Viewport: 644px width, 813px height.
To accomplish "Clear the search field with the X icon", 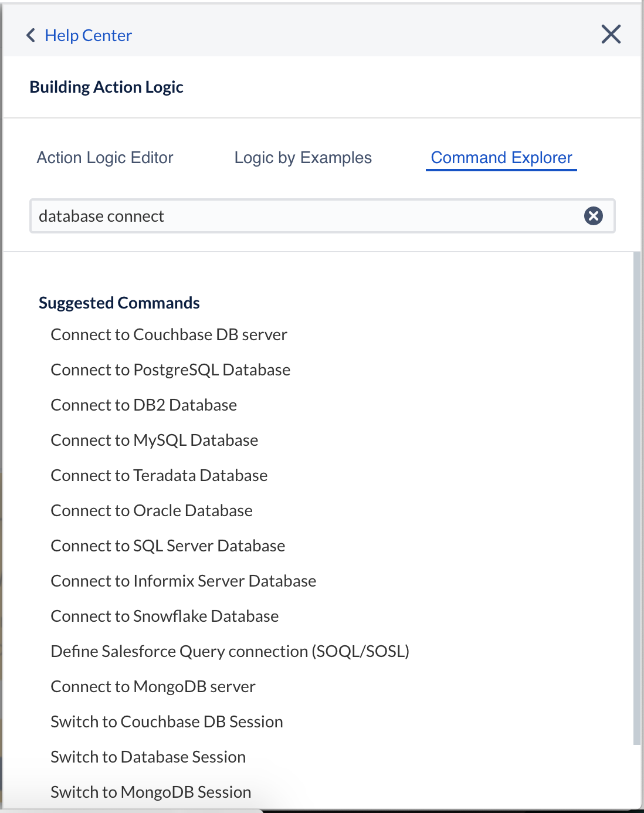I will (593, 216).
